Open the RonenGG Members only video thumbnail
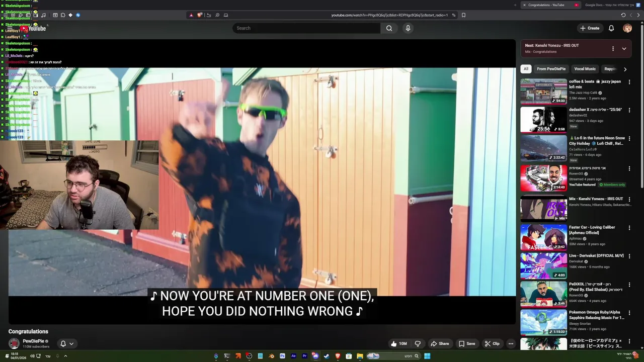The image size is (644, 362). [543, 177]
